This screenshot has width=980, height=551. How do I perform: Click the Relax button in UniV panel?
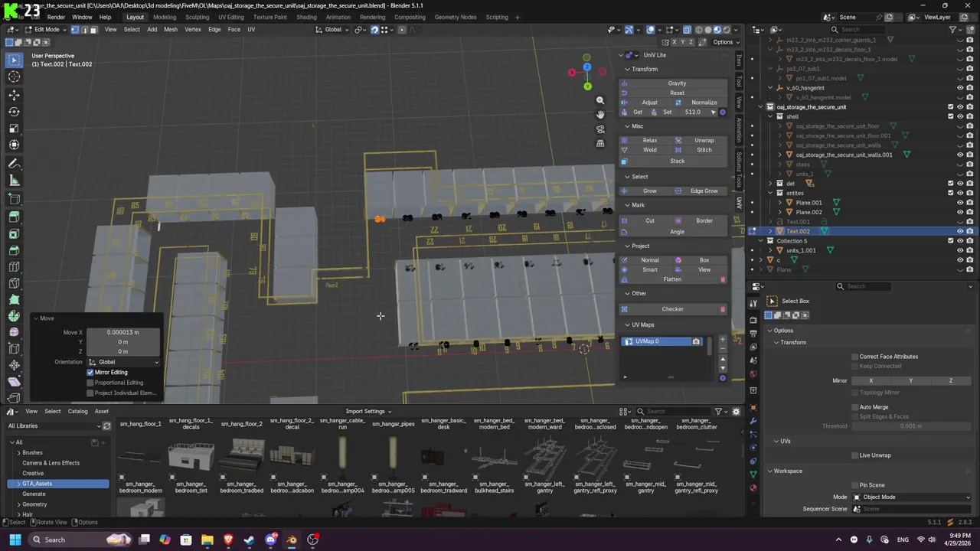click(x=649, y=140)
